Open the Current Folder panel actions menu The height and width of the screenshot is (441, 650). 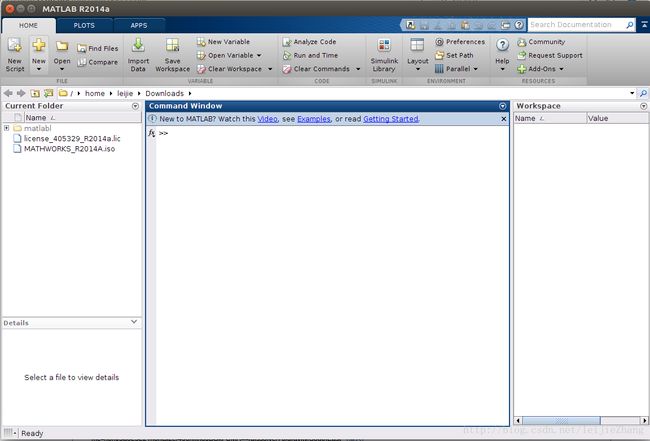click(x=135, y=106)
